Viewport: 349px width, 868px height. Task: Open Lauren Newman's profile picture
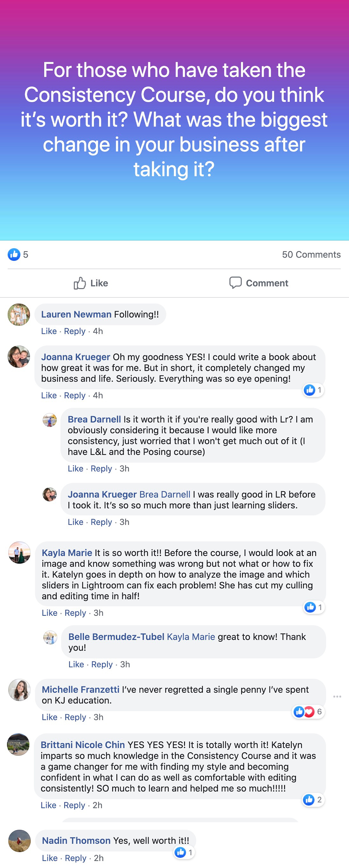[19, 314]
